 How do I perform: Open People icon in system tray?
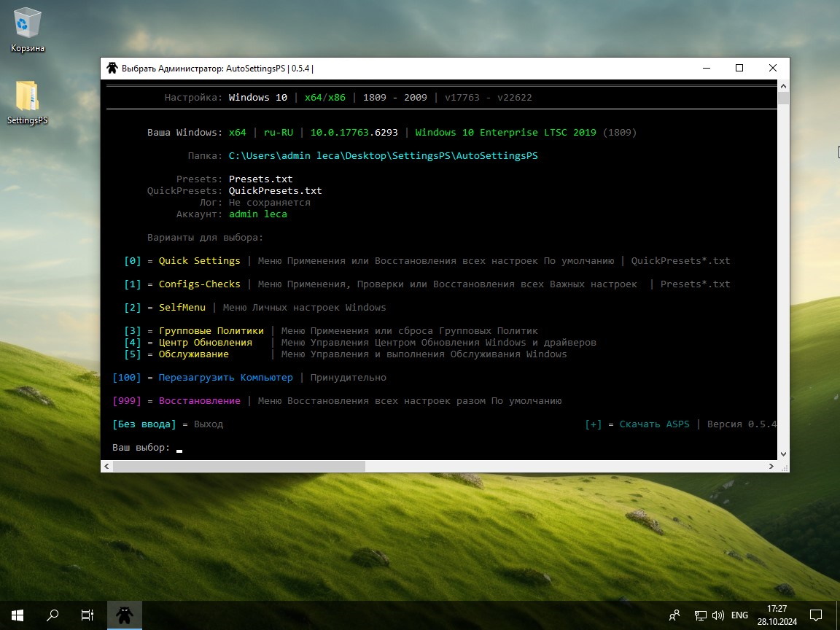(674, 615)
